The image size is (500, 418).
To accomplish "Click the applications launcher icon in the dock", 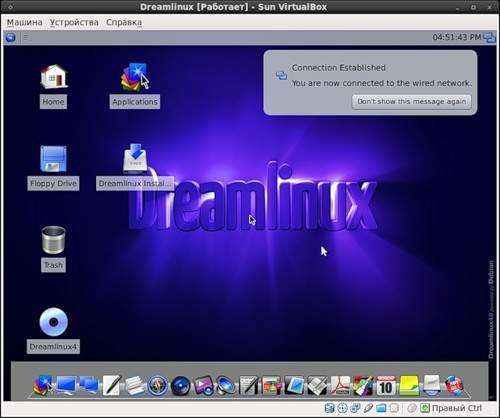I will pos(43,386).
